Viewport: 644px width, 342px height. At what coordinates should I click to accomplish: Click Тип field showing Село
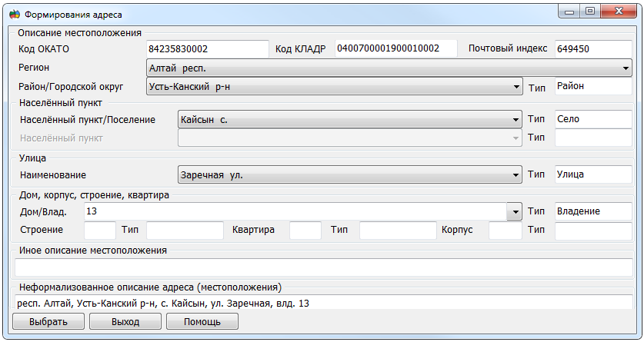(592, 120)
